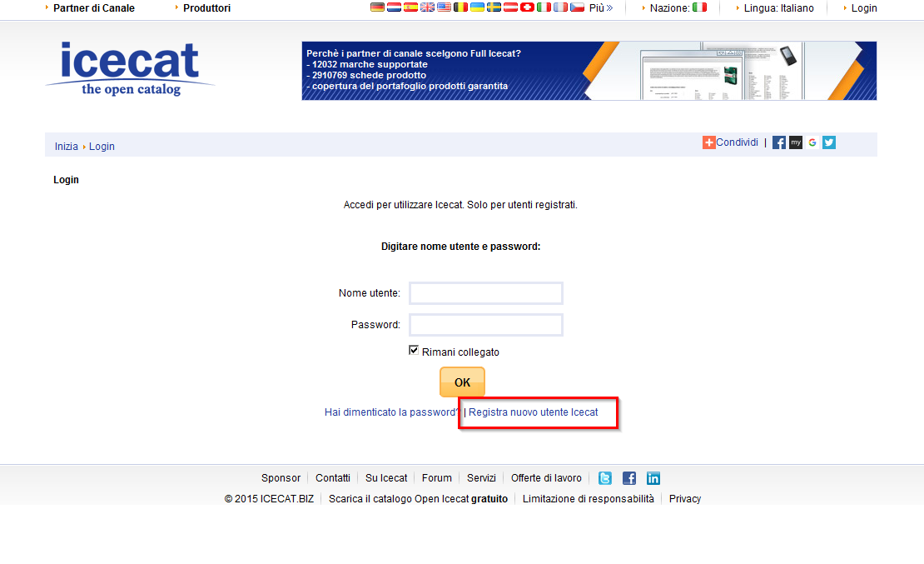This screenshot has height=564, width=924.
Task: Click the OK login button
Action: tap(462, 382)
